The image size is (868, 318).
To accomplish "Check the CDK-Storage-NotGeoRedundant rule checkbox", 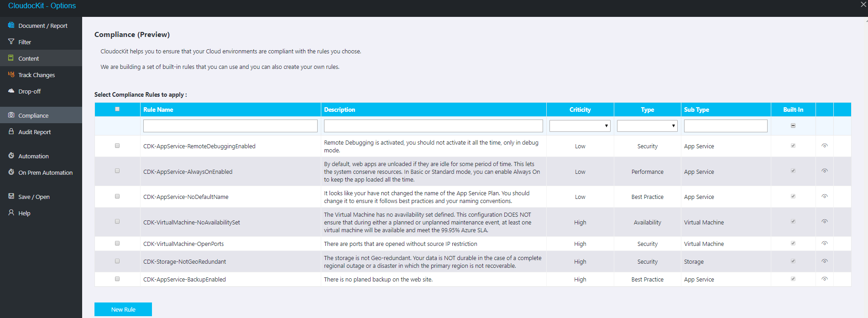I will point(117,261).
